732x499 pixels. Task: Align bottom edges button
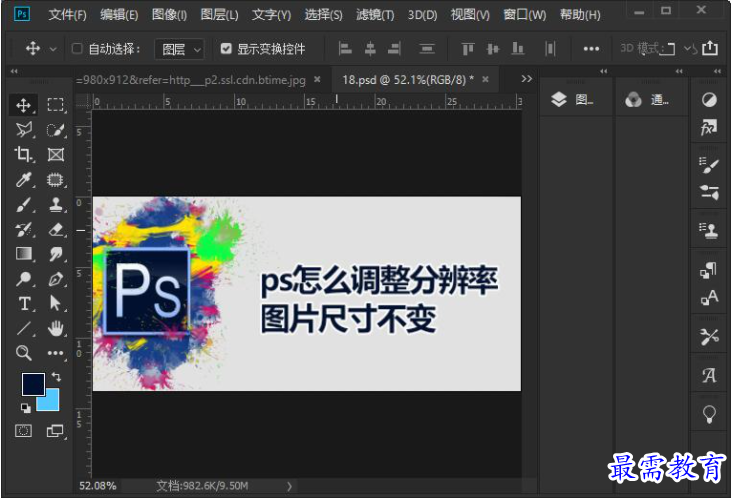click(x=518, y=49)
